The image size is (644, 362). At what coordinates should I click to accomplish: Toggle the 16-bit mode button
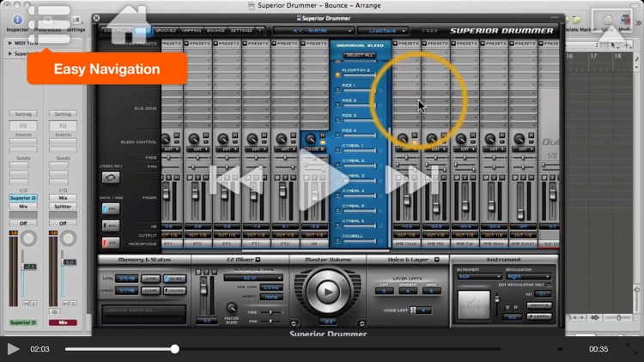pyautogui.click(x=175, y=279)
